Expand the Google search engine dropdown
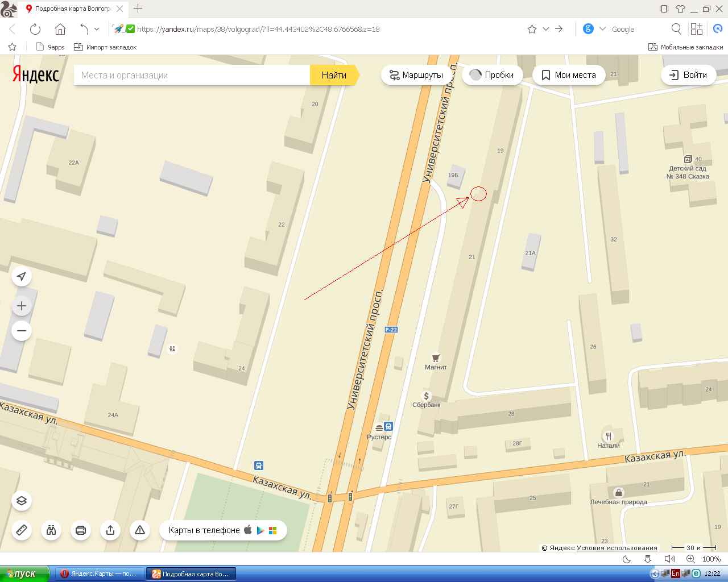Image resolution: width=728 pixels, height=582 pixels. click(x=603, y=29)
